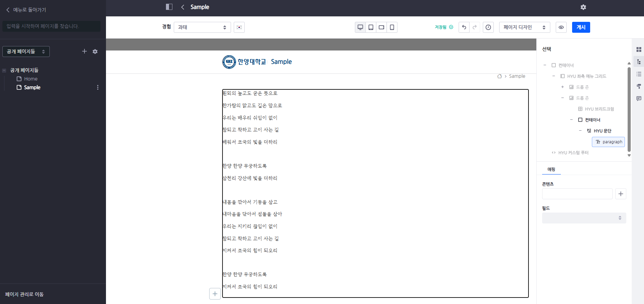The image size is (644, 304).
Task: Add a new page with plus icon
Action: coord(85,51)
